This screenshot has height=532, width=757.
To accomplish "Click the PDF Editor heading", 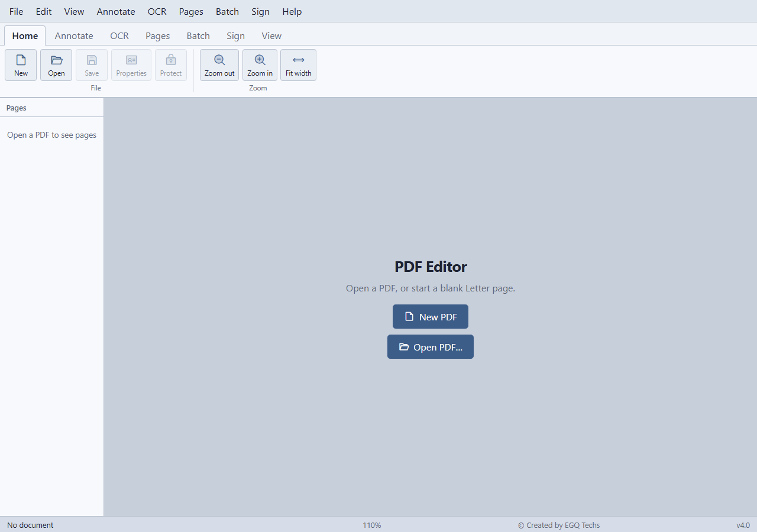I will [431, 267].
